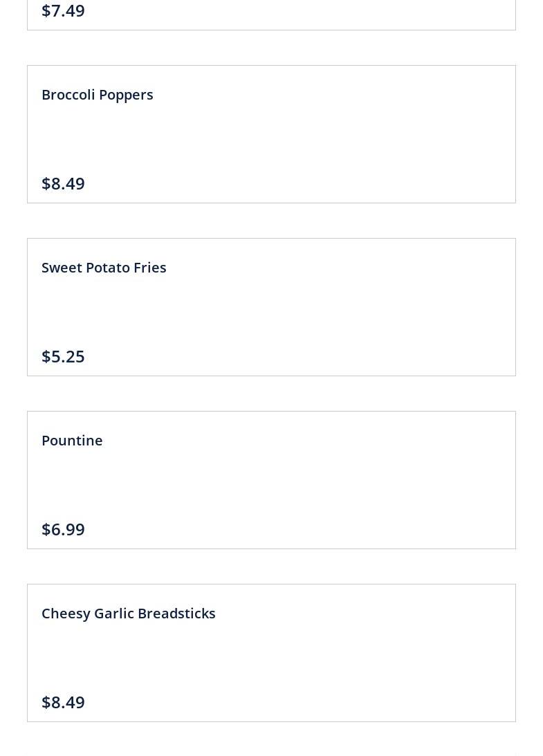Image resolution: width=543 pixels, height=756 pixels.
Task: Click the $7.49 price at top
Action: pyautogui.click(x=63, y=10)
